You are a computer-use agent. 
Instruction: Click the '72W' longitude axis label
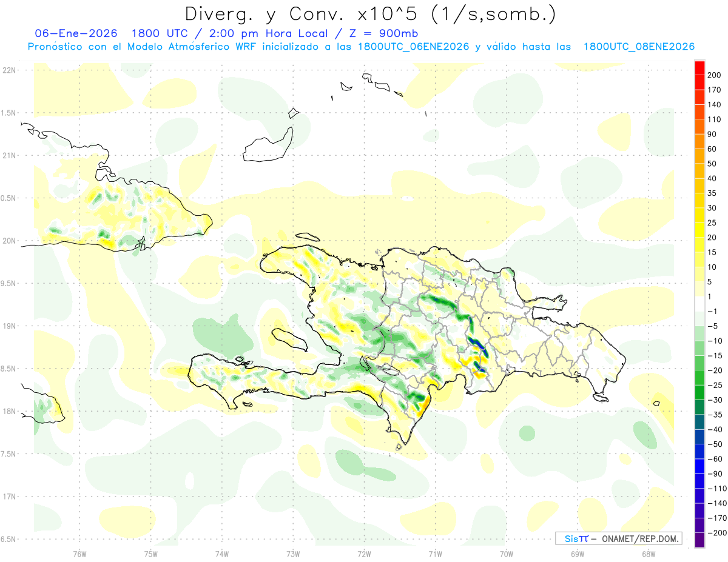tap(364, 554)
